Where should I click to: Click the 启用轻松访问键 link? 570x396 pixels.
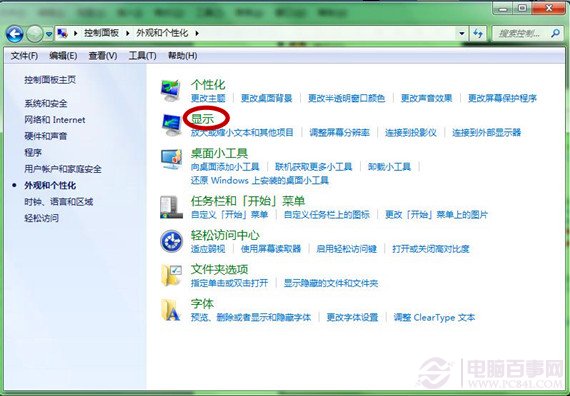(x=346, y=249)
